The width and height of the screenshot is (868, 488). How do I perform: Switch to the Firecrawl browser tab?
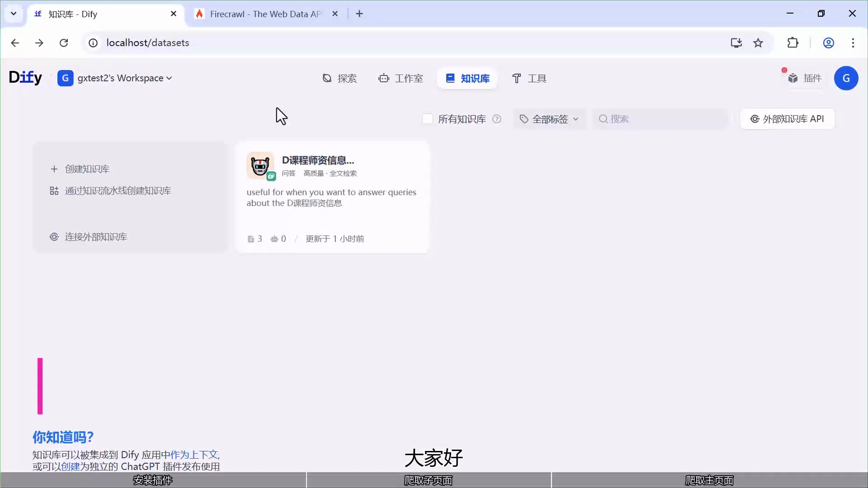pos(265,14)
